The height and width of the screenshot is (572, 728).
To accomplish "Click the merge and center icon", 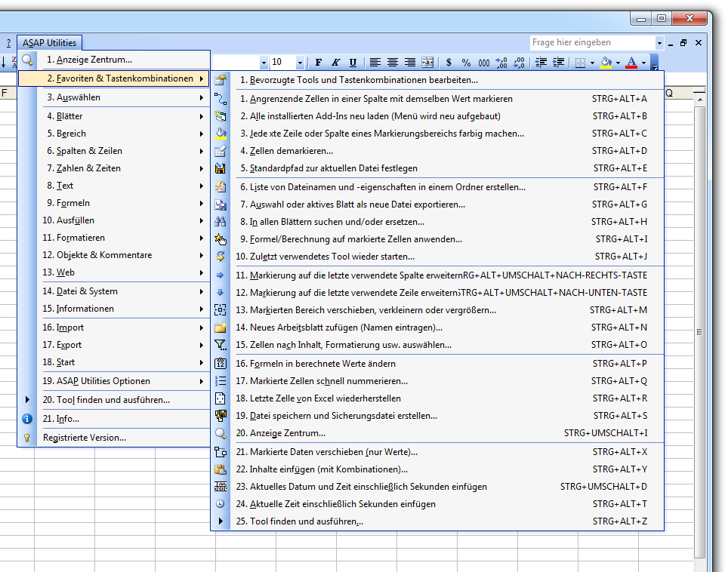I will [427, 62].
